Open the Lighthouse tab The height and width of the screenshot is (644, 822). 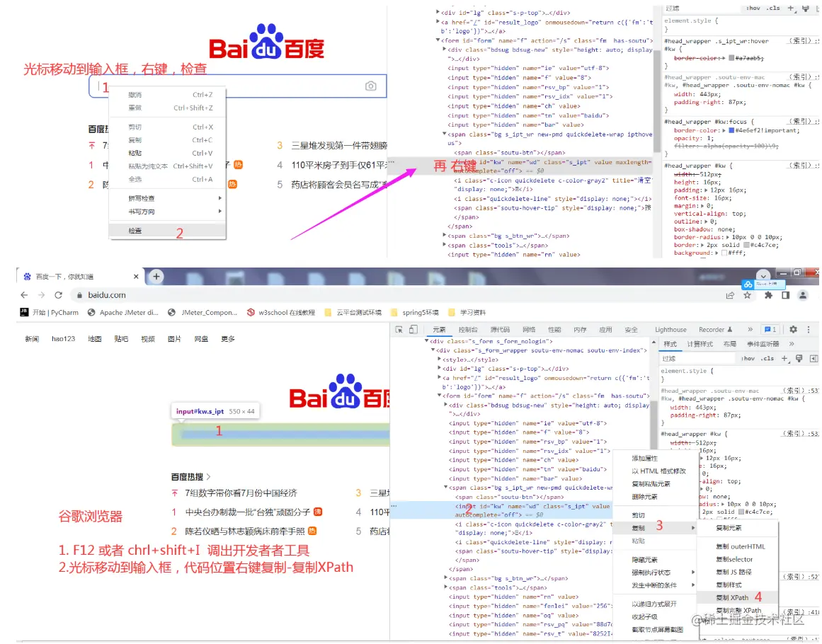tap(670, 330)
